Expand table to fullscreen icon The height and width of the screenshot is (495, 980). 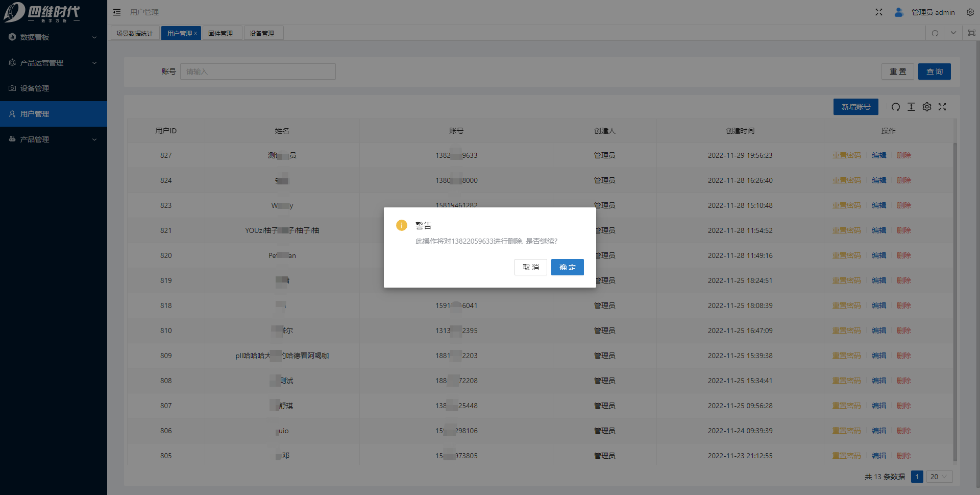(942, 107)
